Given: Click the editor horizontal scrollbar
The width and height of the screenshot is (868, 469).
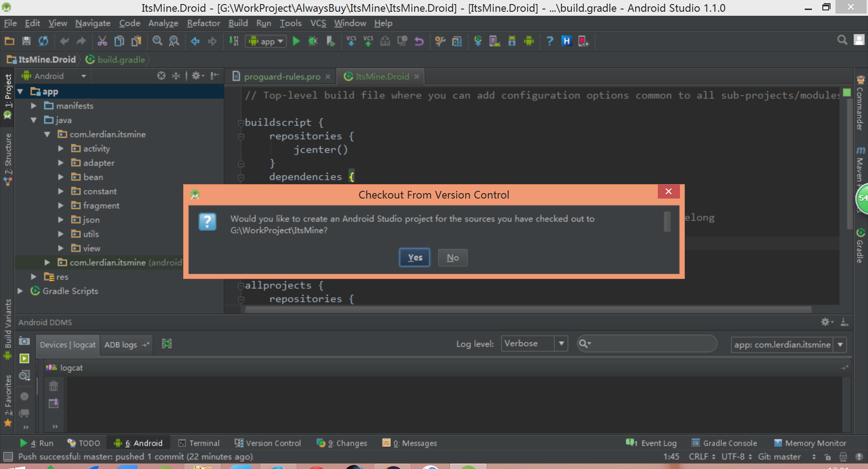Looking at the screenshot, I should point(528,310).
